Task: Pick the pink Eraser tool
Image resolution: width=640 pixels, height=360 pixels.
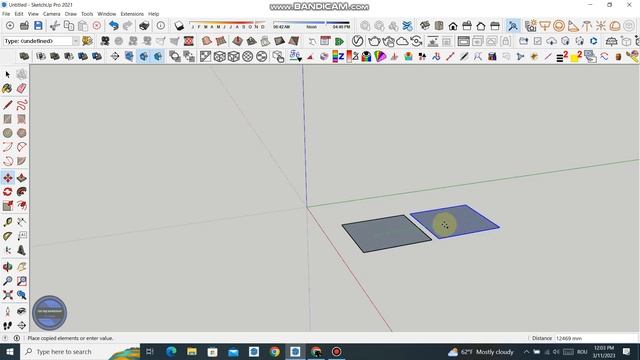Action: tap(22, 88)
